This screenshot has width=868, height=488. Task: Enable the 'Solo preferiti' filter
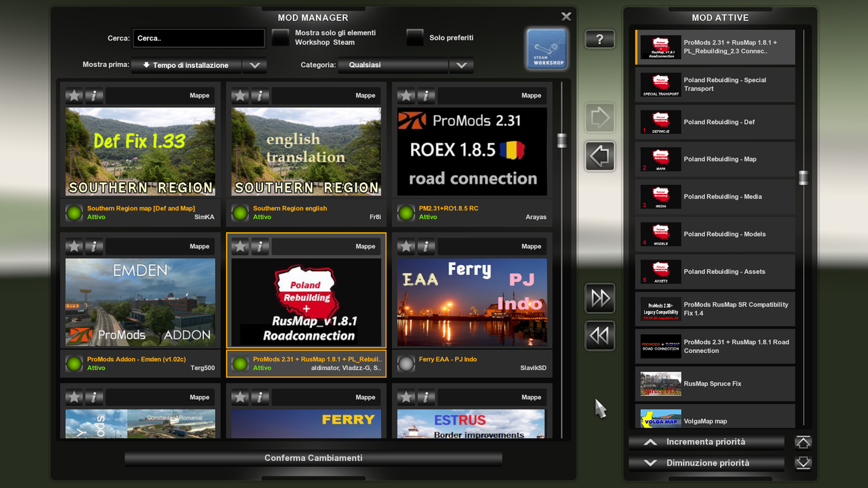click(414, 37)
